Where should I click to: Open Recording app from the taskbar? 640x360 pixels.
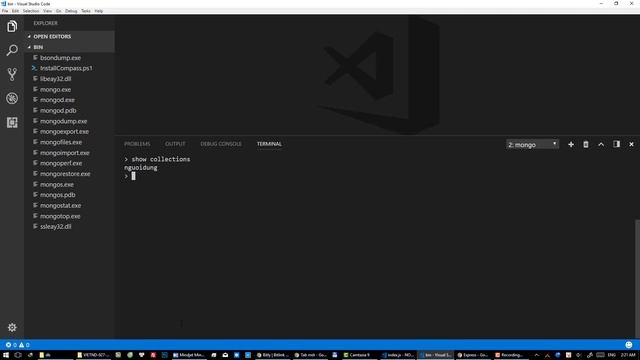[509, 355]
